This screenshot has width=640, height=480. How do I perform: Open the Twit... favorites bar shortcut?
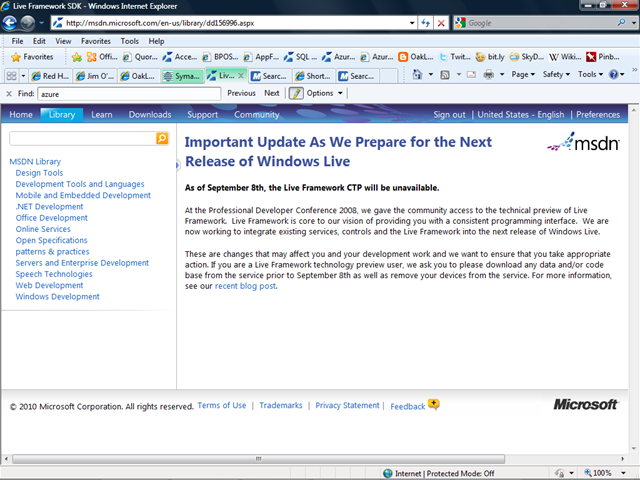point(454,57)
